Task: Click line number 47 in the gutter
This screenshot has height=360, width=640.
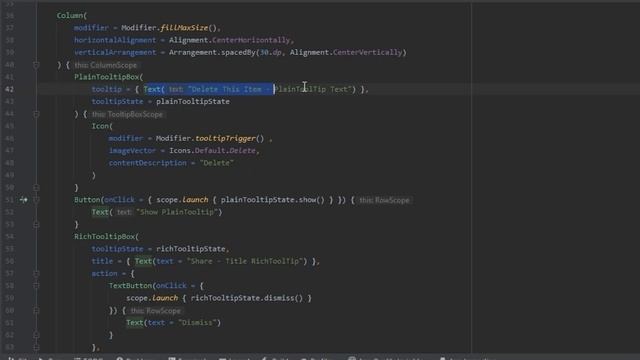Action: click(x=9, y=150)
